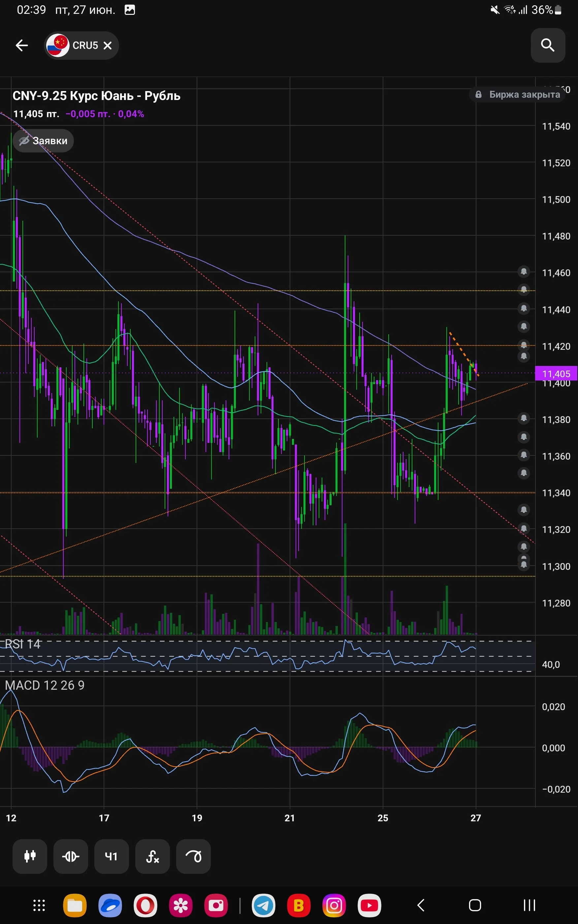Open the search magnifier button

tap(548, 45)
